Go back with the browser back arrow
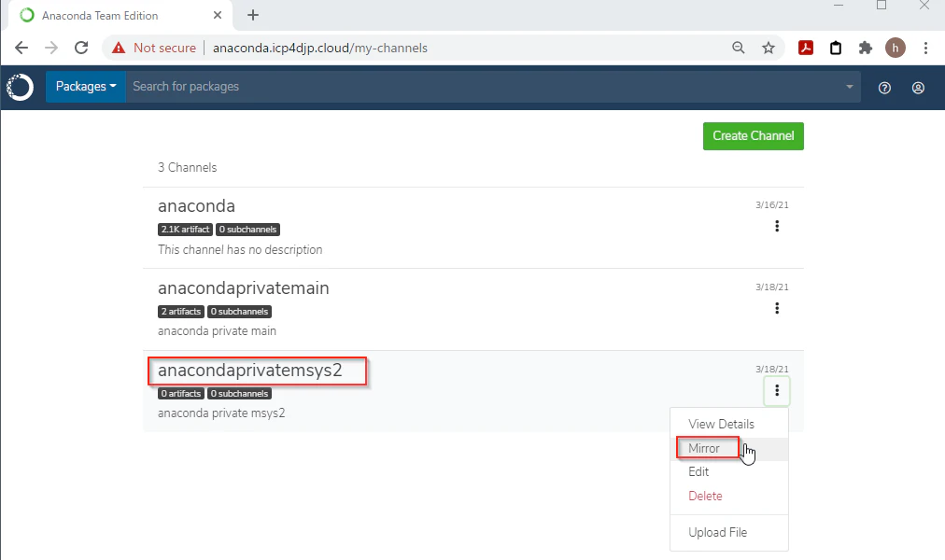 (21, 48)
